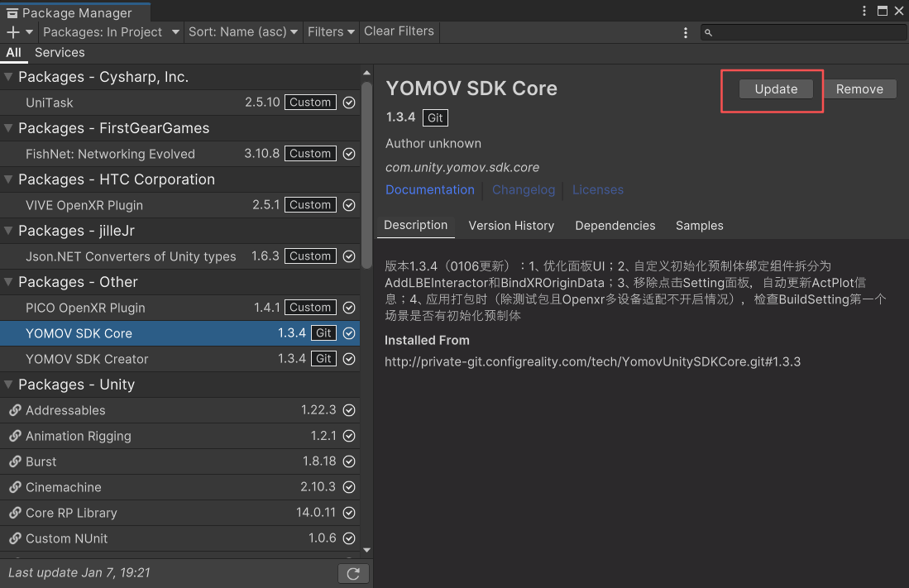Viewport: 909px width, 588px height.
Task: Collapse Packages - Cysharp, Inc. group
Action: pyautogui.click(x=8, y=77)
